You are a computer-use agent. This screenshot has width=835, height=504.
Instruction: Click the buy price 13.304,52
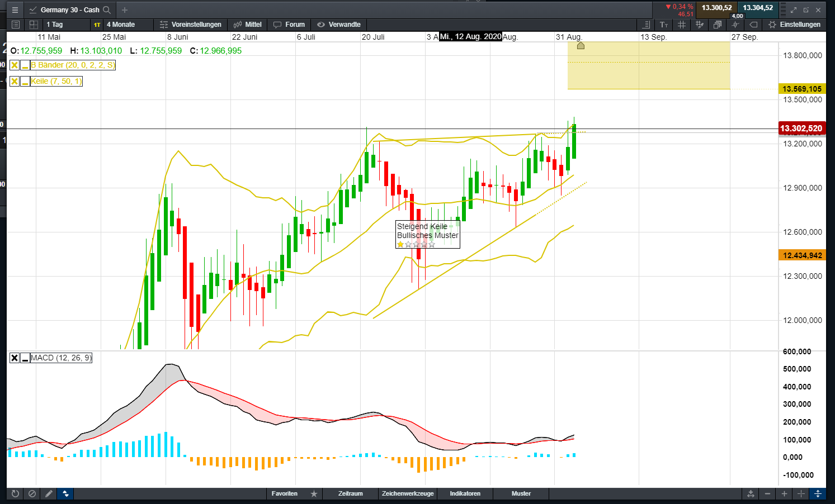[758, 8]
